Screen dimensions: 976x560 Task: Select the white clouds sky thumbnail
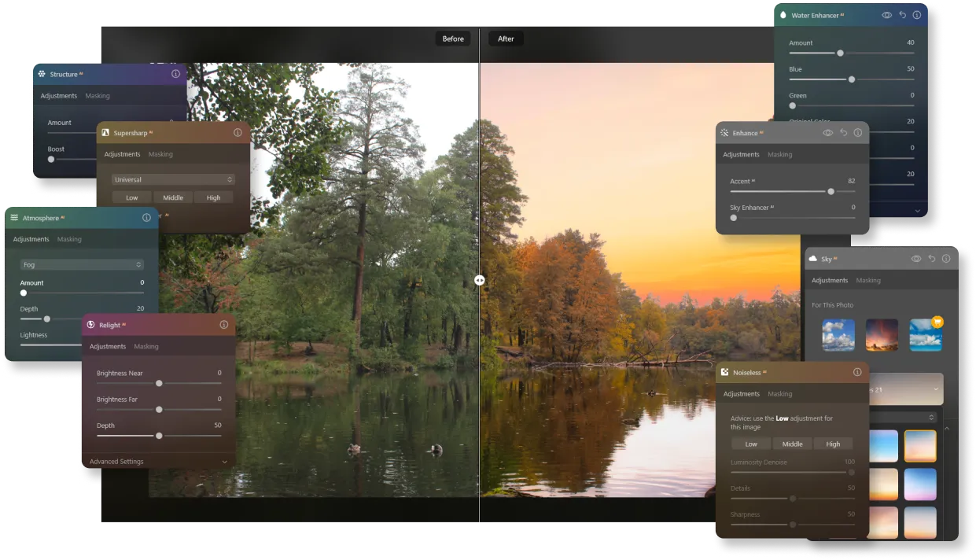[x=838, y=335]
